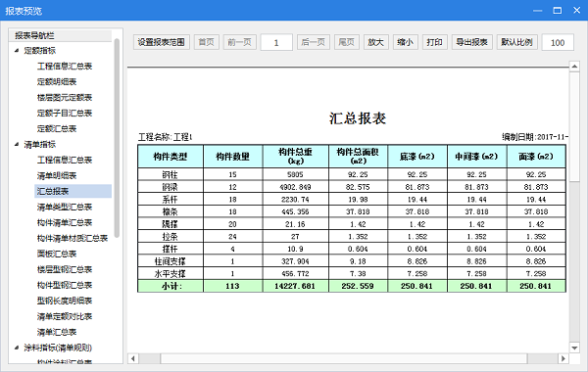The image size is (588, 372).
Task: Click the 汇总报表 report title
Action: click(x=358, y=118)
